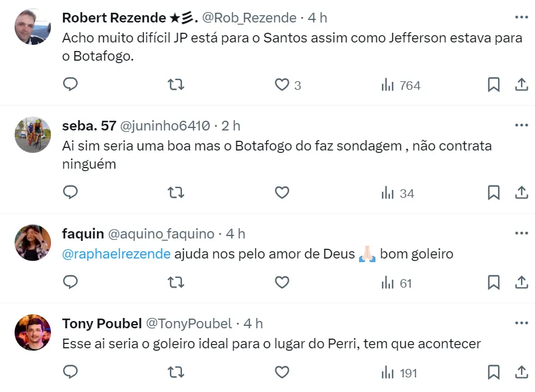535x392 pixels.
Task: Like the tweet from faquin
Action: [282, 283]
